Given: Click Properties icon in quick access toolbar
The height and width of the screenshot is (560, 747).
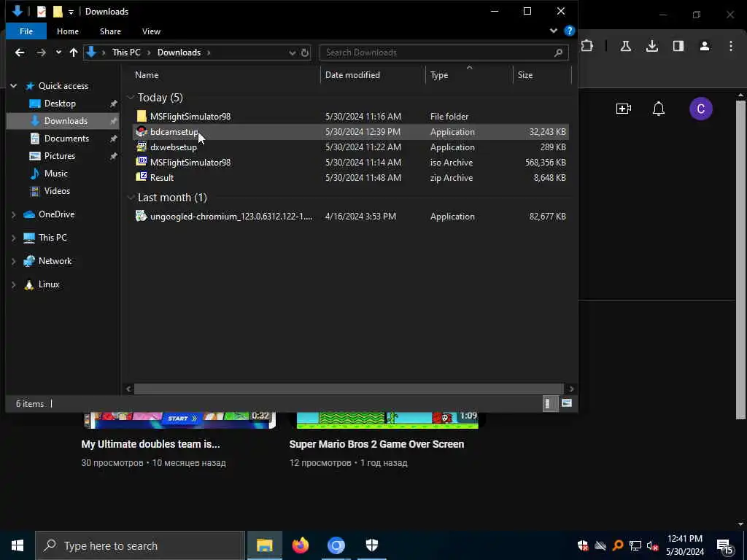Looking at the screenshot, I should click(x=42, y=11).
